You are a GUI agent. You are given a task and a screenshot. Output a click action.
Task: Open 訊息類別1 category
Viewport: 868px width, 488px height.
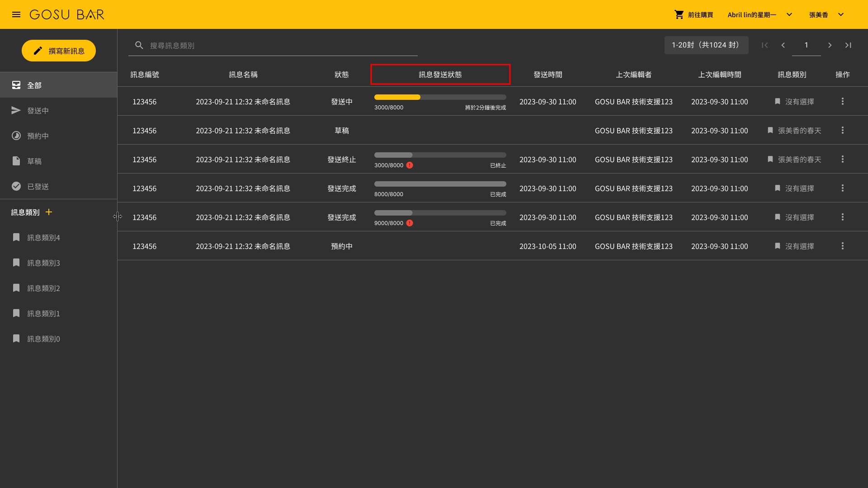[x=59, y=313]
